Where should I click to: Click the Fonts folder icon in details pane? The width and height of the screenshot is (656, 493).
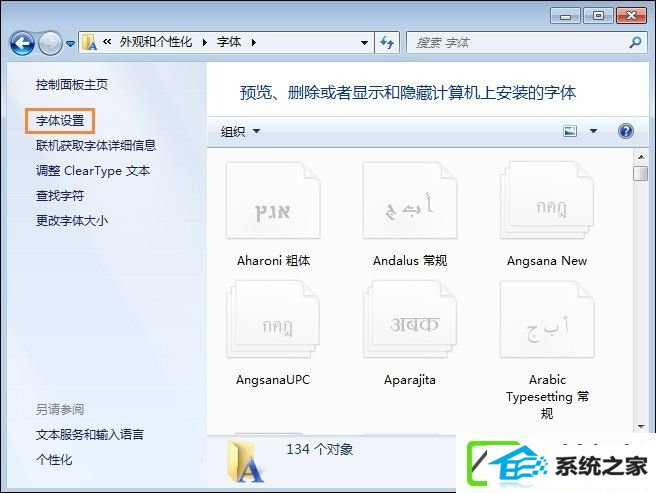245,461
